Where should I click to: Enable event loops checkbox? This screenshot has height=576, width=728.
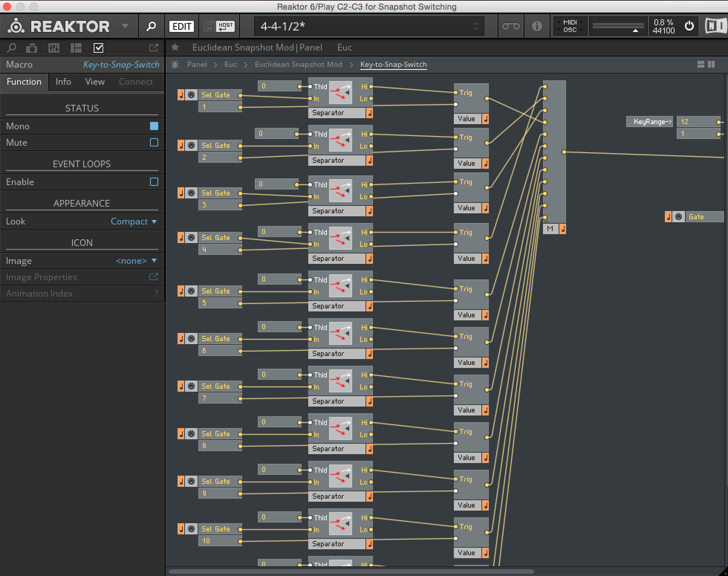[x=154, y=182]
